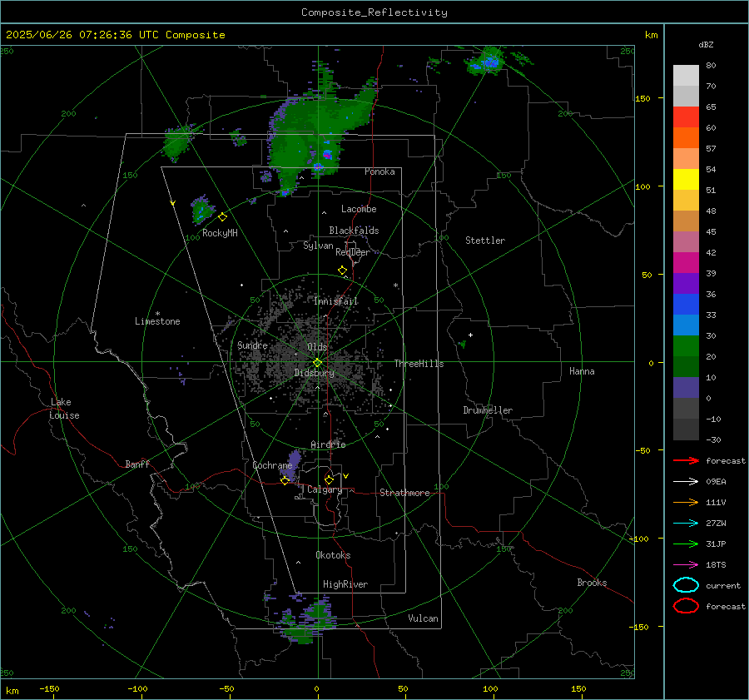
Task: Click the Sylvan label
Action: click(x=318, y=246)
